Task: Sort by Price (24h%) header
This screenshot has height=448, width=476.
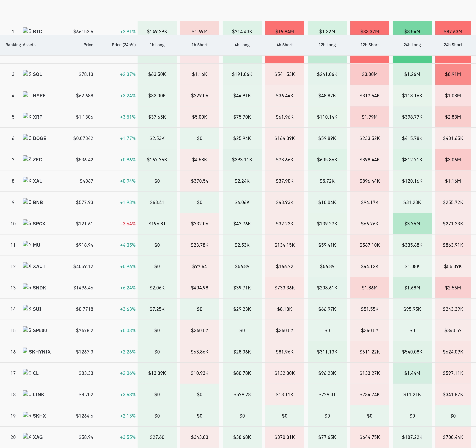Action: point(124,45)
